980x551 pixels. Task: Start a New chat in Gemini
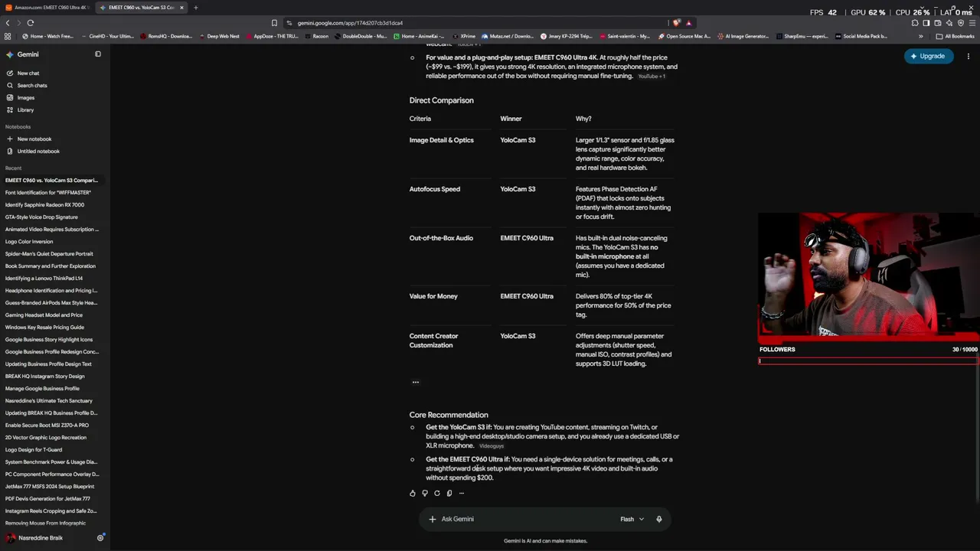(x=23, y=73)
